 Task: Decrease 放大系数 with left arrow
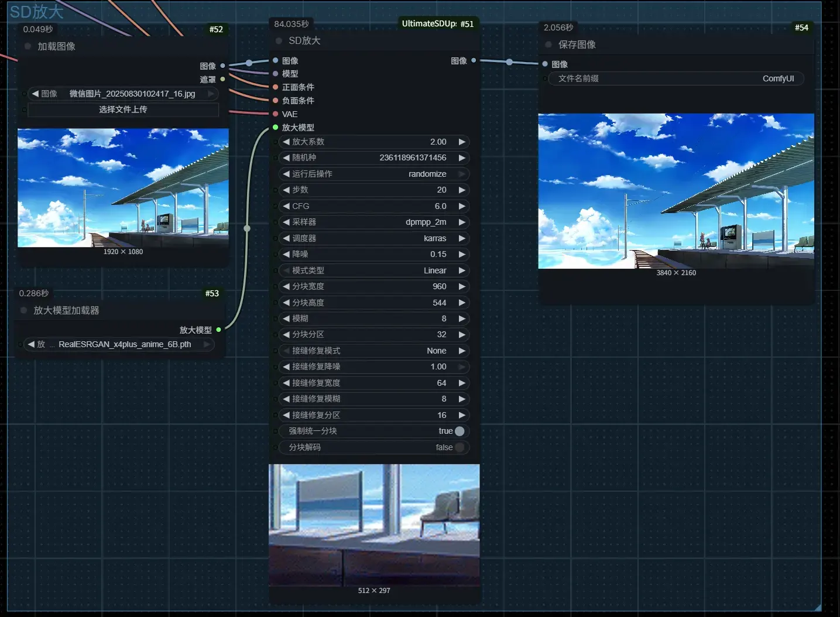tap(286, 142)
